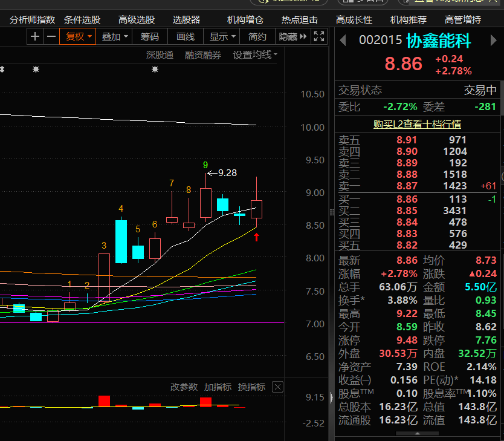The width and height of the screenshot is (504, 441).
Task: Zoom out the chart with minus button
Action: [51, 37]
